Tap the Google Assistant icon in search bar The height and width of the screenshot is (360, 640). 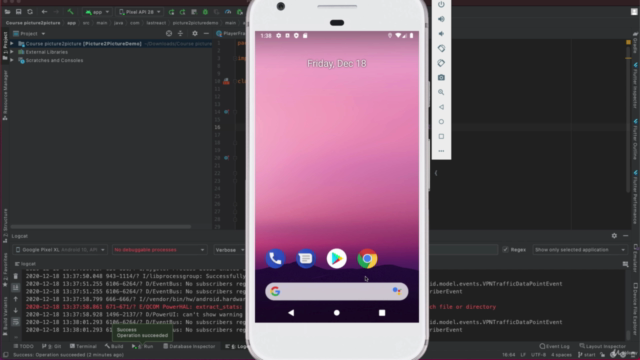(396, 291)
